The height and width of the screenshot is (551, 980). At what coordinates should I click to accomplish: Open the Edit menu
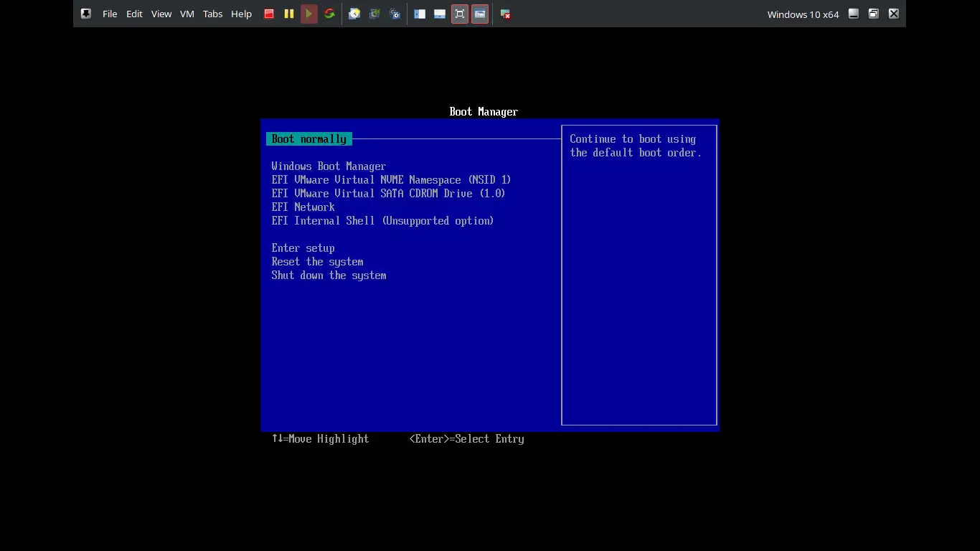(x=134, y=14)
